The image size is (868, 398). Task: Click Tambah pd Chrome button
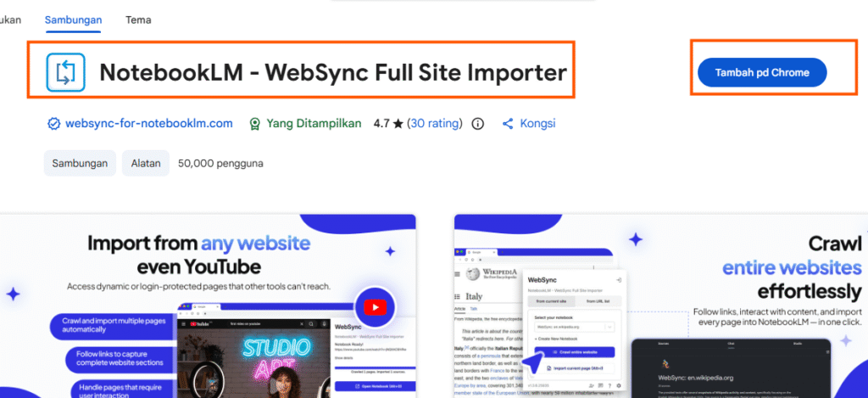(762, 73)
